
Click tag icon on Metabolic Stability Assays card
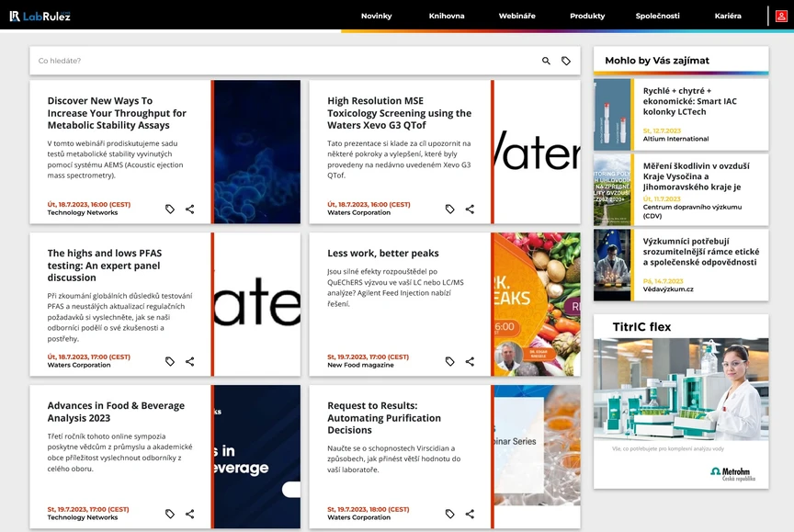click(x=170, y=209)
